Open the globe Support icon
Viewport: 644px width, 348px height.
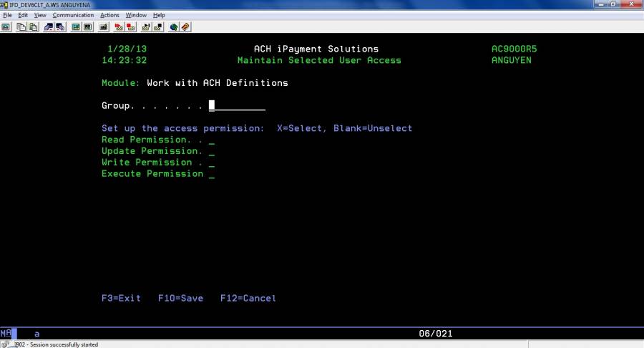tap(173, 27)
